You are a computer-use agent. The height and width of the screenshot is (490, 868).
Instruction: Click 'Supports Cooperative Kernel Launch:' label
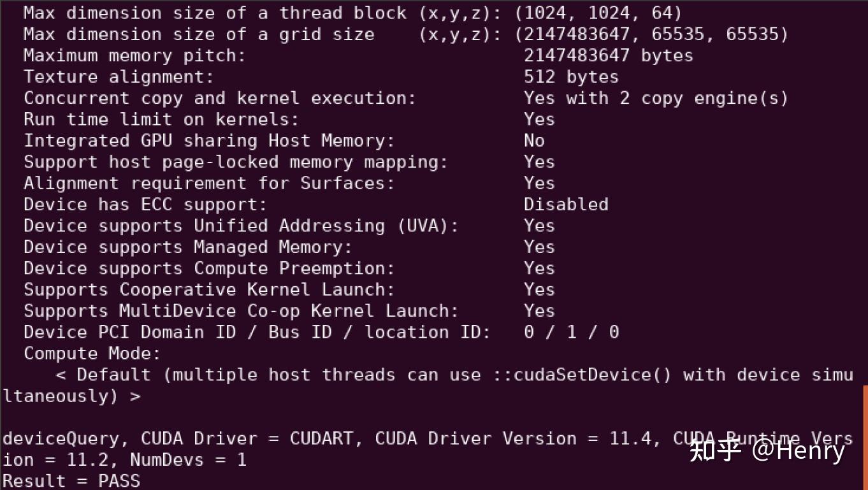(209, 290)
